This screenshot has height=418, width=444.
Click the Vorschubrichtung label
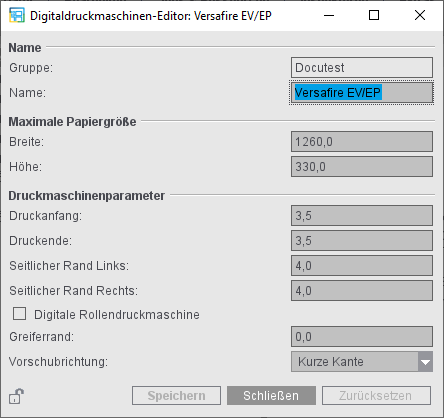[59, 362]
